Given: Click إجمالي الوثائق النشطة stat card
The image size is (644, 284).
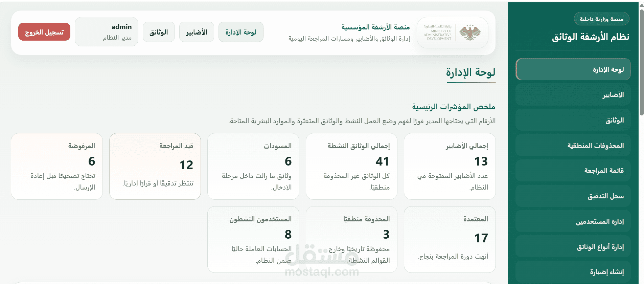Looking at the screenshot, I should (x=351, y=166).
